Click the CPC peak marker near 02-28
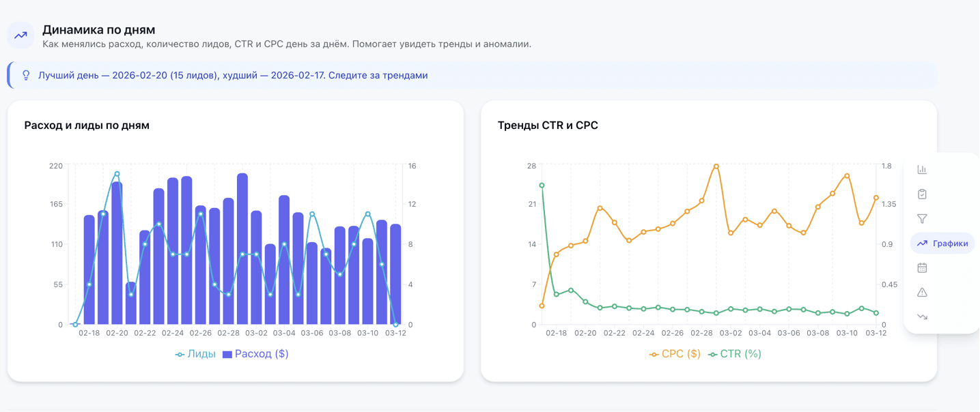The width and height of the screenshot is (980, 412). tap(716, 165)
